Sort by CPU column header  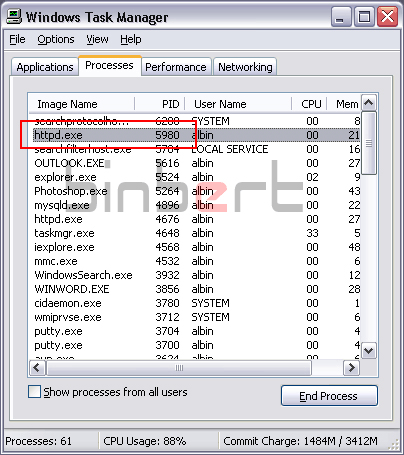pos(309,104)
